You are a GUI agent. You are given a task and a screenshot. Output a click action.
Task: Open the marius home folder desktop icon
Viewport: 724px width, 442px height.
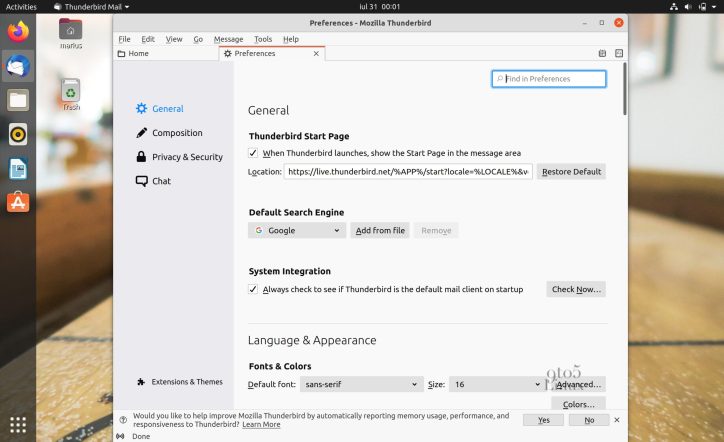pyautogui.click(x=71, y=34)
